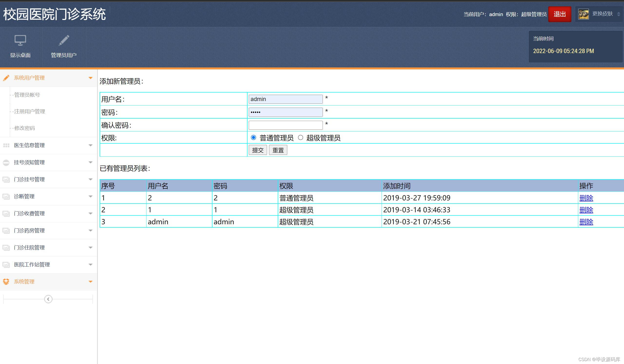Click the current time 2022-06-09 05:24:28 PM
Image resolution: width=624 pixels, height=364 pixels.
click(563, 51)
